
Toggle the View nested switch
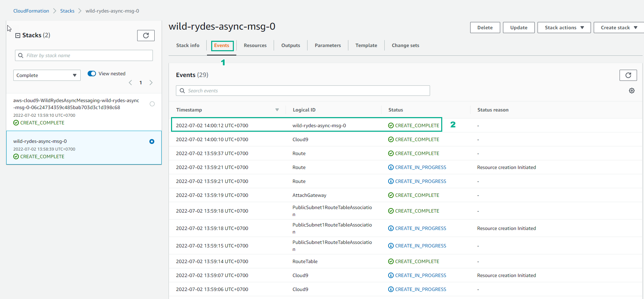tap(92, 74)
